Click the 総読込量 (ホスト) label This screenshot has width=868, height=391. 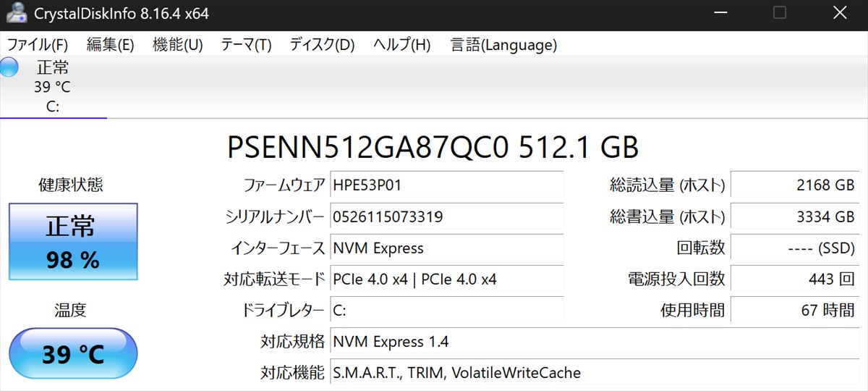(x=668, y=185)
